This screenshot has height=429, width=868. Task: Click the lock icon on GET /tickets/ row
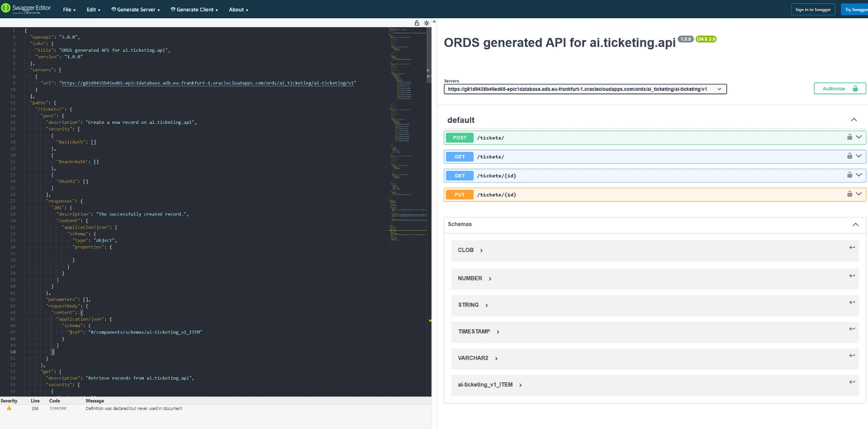click(849, 156)
